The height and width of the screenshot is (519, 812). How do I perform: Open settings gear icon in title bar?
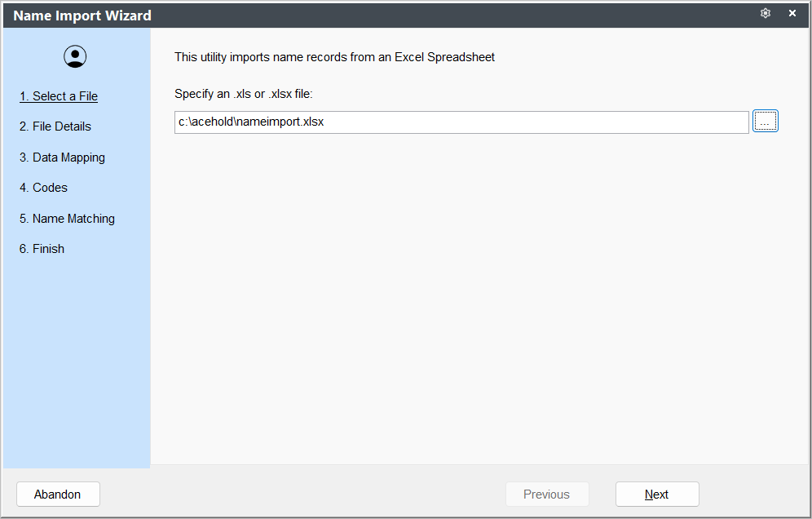point(766,14)
